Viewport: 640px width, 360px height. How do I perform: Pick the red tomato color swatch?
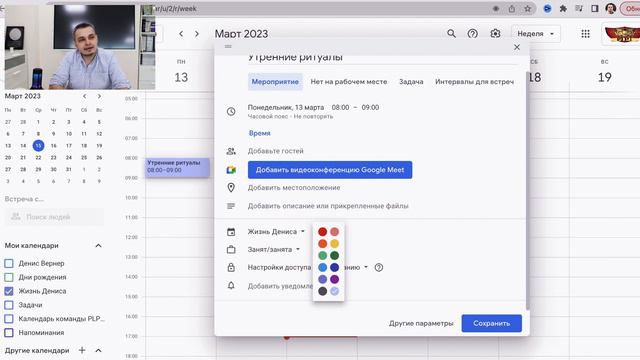coord(322,232)
